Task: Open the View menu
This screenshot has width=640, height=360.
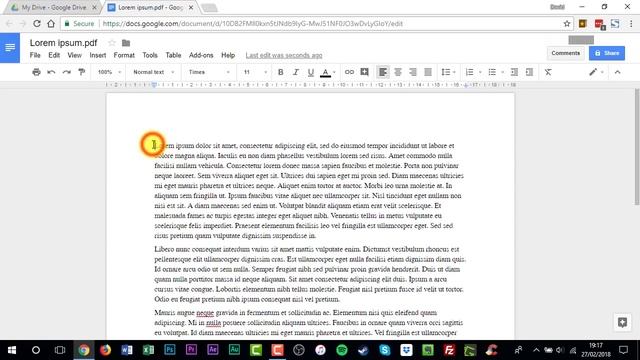Action: point(75,55)
